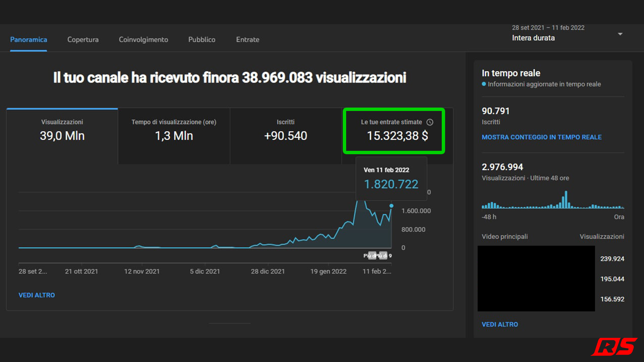Screen dimensions: 644x362
Task: Click the Video principali heading
Action: click(x=504, y=237)
